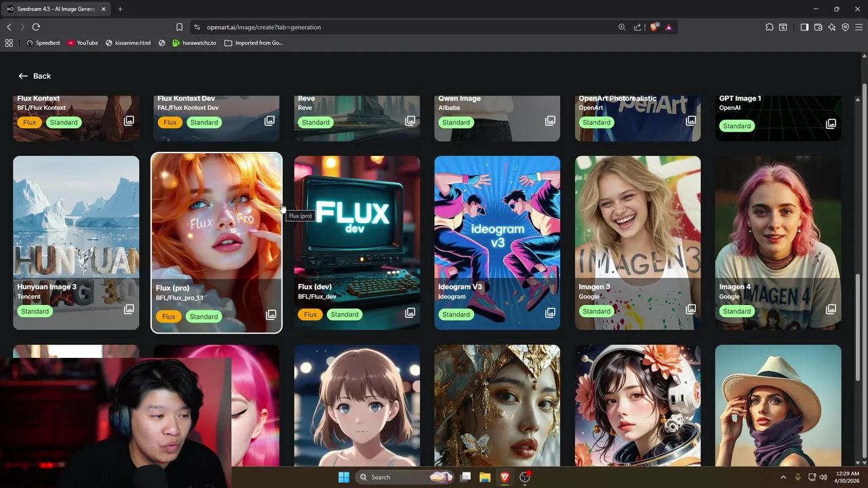
Task: Select the Hunyuan Image 3 model card
Action: (76, 243)
